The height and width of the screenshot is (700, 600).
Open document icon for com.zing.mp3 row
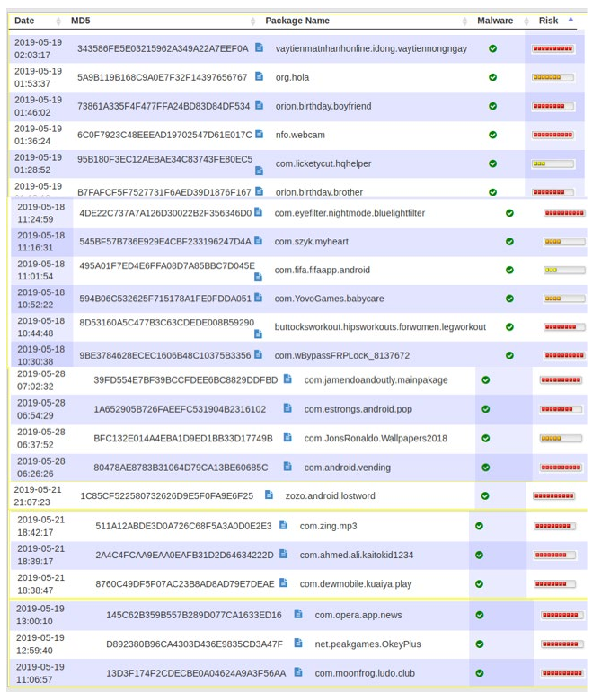(x=283, y=525)
